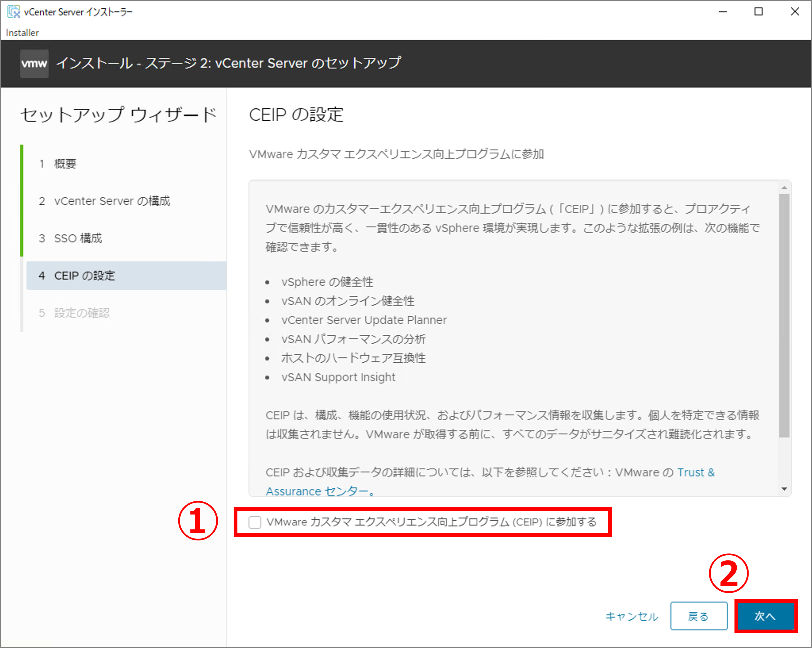This screenshot has width=812, height=648.
Task: Click the scroll up arrow of CEIP text
Action: tap(784, 188)
